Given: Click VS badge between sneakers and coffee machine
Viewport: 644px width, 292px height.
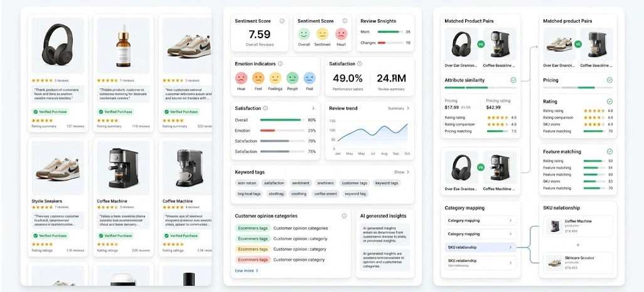Looking at the screenshot, I should coord(578,44).
